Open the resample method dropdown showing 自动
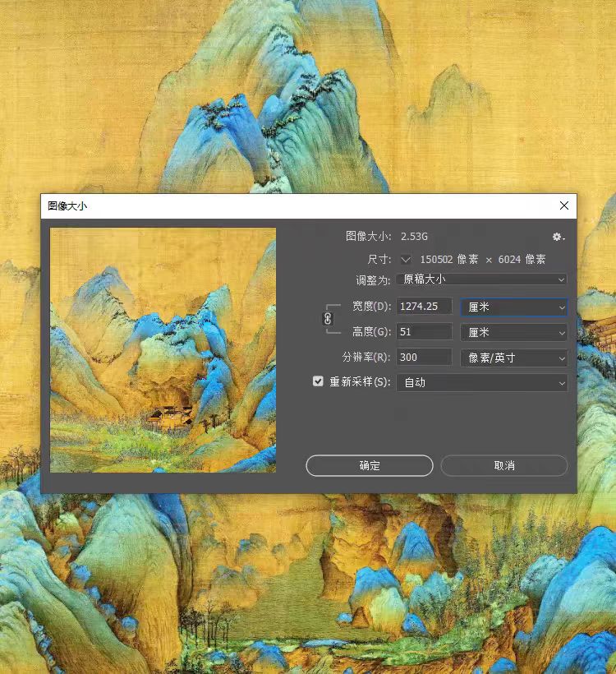The width and height of the screenshot is (616, 674). (482, 382)
